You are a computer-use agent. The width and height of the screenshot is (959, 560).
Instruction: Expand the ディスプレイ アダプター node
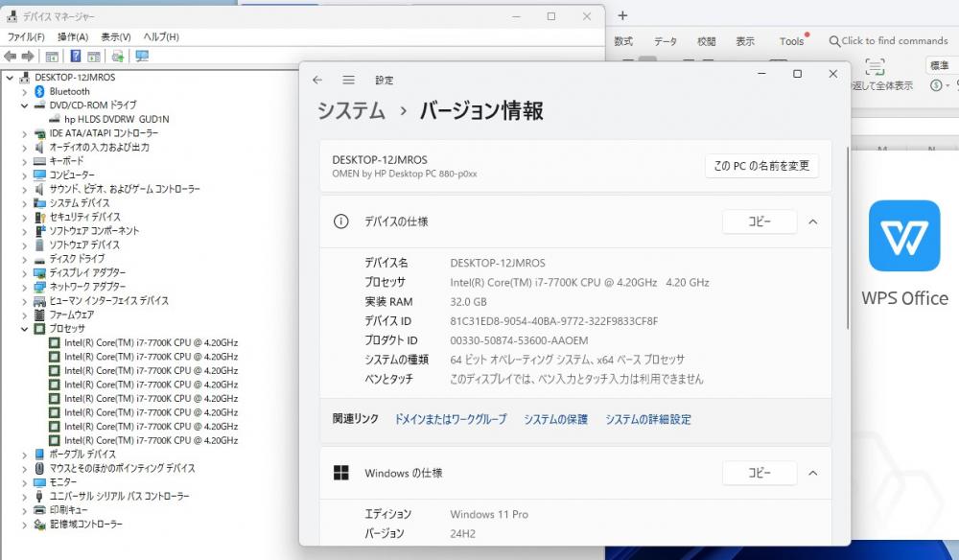click(x=25, y=273)
